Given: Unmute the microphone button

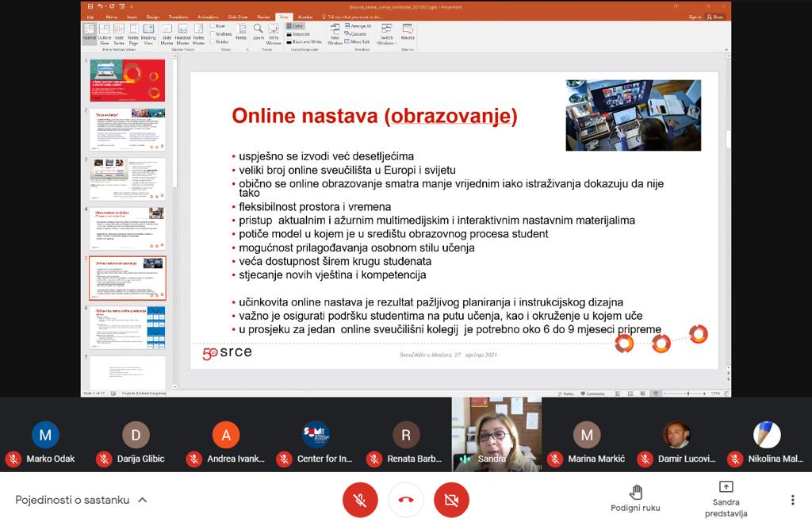Looking at the screenshot, I should 360,500.
